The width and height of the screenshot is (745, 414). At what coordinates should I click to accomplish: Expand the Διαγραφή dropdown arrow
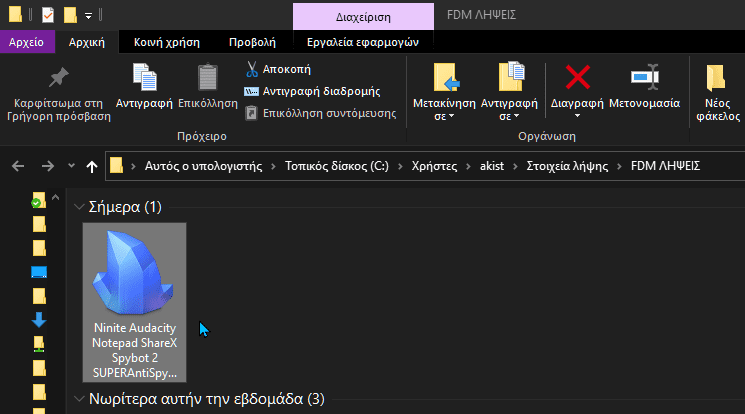[x=577, y=116]
